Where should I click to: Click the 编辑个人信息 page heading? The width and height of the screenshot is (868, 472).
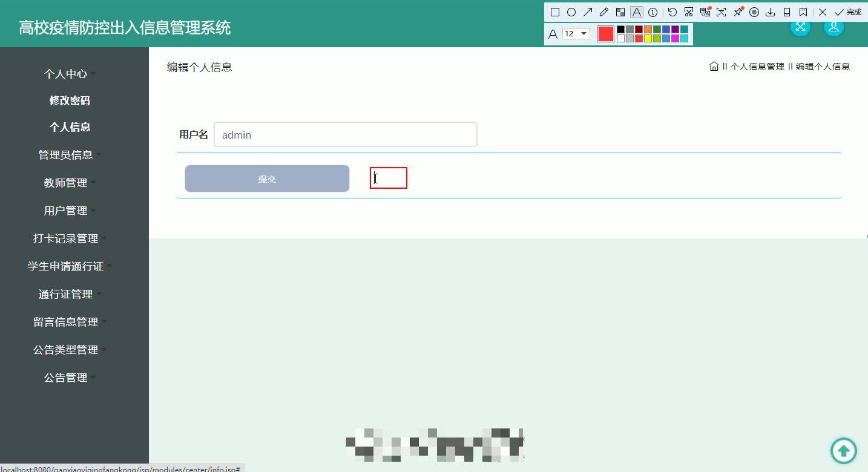[x=200, y=67]
